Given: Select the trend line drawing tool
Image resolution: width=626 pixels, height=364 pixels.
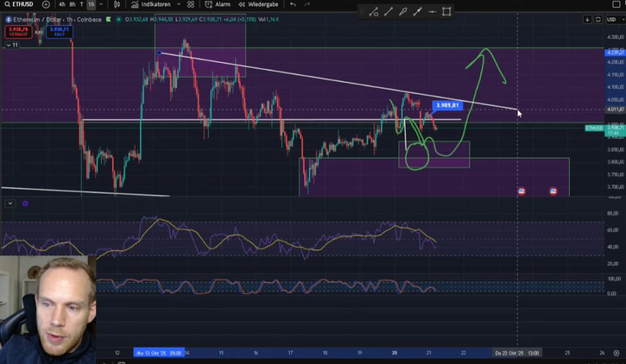Looking at the screenshot, I should click(388, 12).
